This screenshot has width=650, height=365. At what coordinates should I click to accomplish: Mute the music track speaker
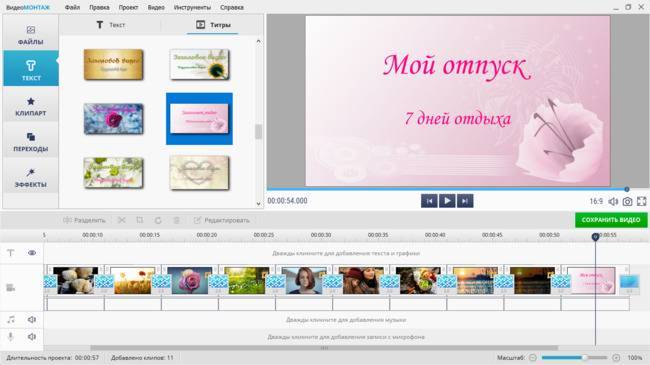pyautogui.click(x=32, y=319)
